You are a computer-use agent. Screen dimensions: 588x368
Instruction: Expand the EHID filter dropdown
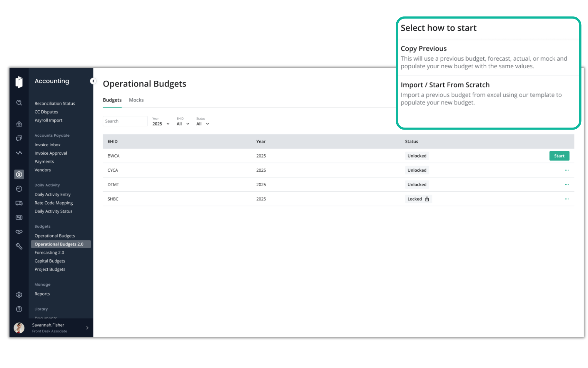coord(183,124)
